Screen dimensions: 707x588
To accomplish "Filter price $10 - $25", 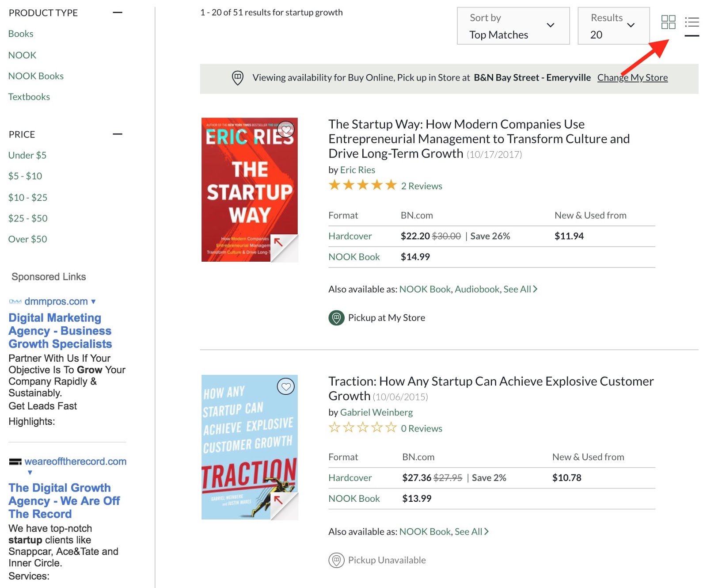I will click(x=28, y=197).
